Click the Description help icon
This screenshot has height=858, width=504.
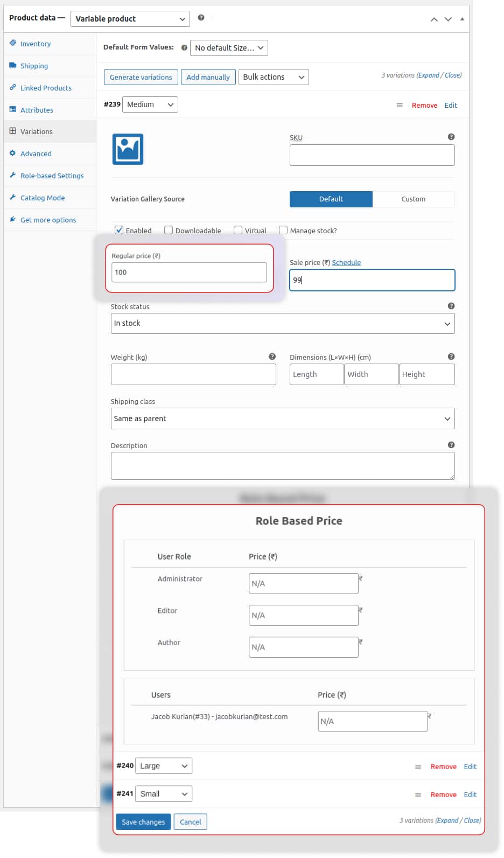(451, 445)
